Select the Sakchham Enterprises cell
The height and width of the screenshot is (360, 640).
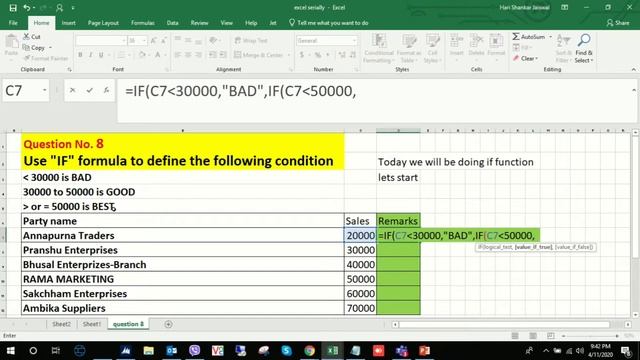pyautogui.click(x=182, y=293)
